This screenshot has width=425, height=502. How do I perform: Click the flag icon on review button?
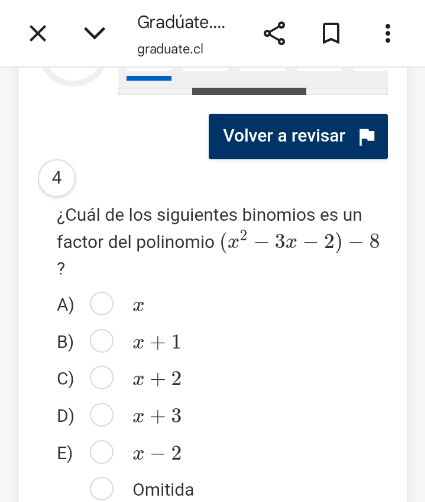pyautogui.click(x=367, y=137)
